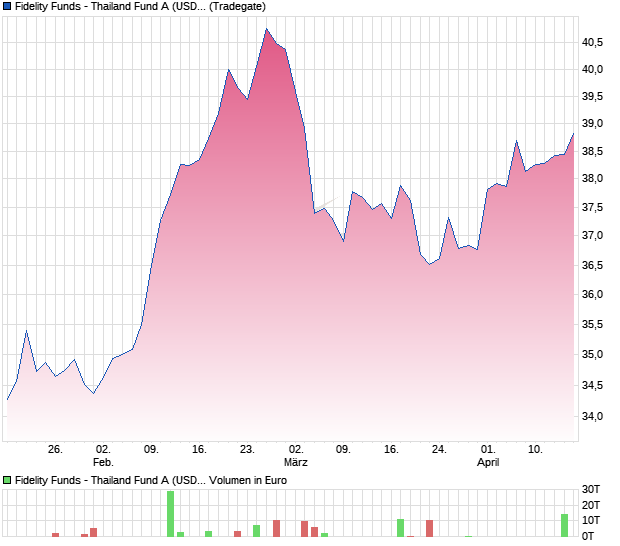Click the 35,0 price axis label

pyautogui.click(x=592, y=355)
